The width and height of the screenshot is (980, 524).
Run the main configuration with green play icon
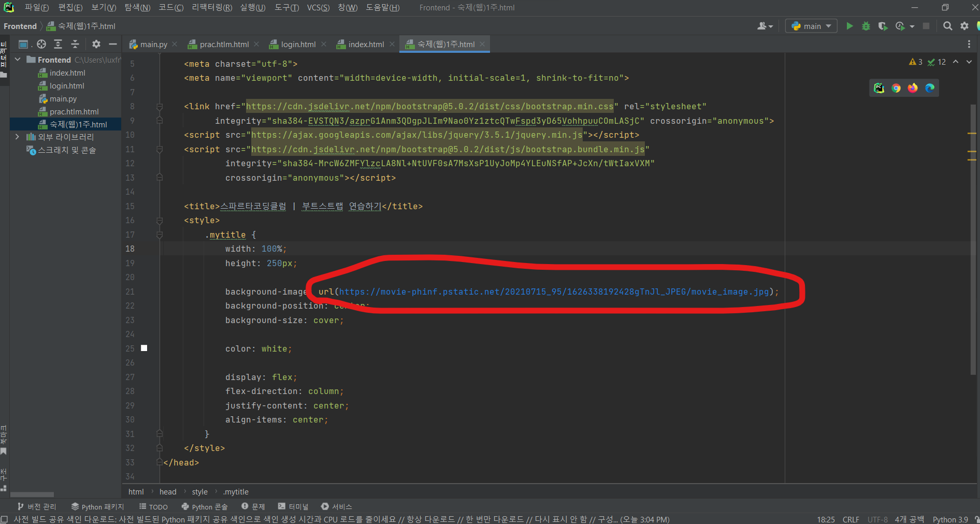pos(849,26)
